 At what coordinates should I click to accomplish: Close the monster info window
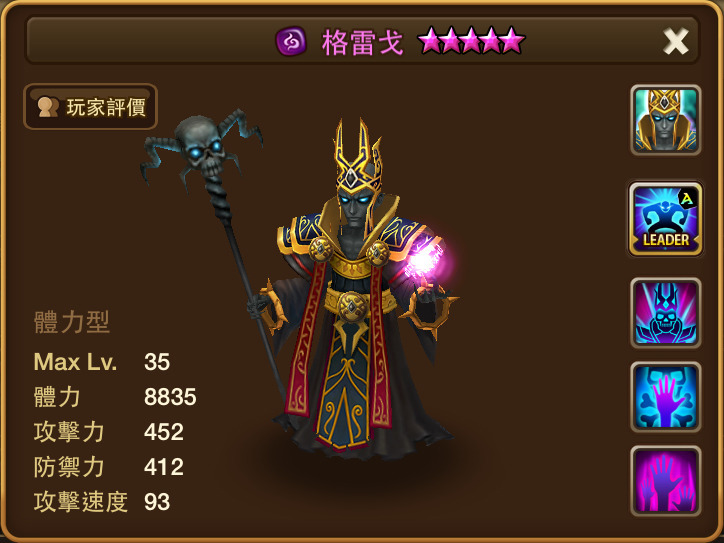(676, 41)
